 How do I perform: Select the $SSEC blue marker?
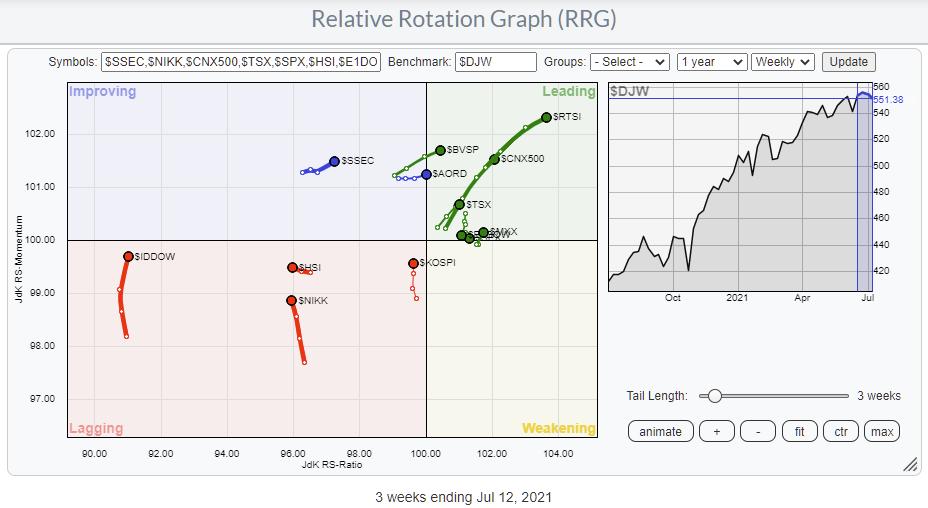point(334,161)
